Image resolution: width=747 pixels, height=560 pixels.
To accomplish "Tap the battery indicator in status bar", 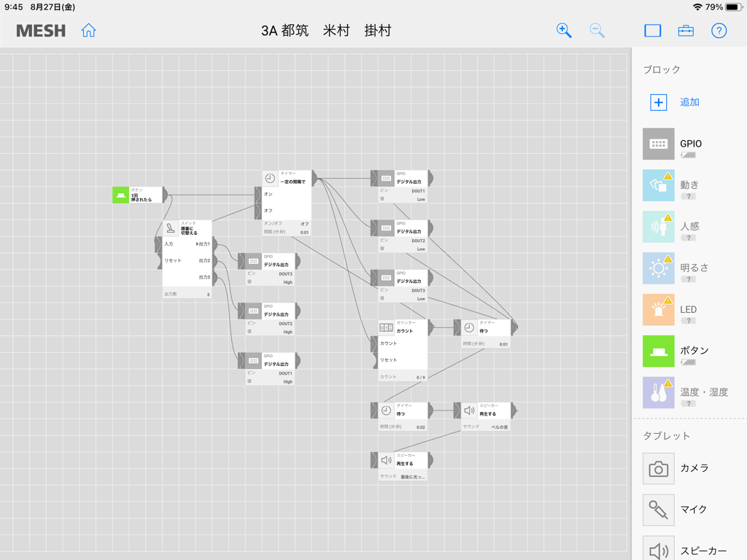I will [x=733, y=7].
